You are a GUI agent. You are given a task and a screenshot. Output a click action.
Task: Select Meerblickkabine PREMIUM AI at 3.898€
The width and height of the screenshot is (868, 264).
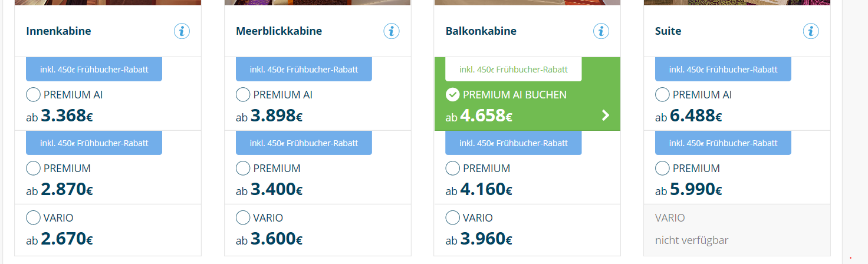tap(243, 95)
